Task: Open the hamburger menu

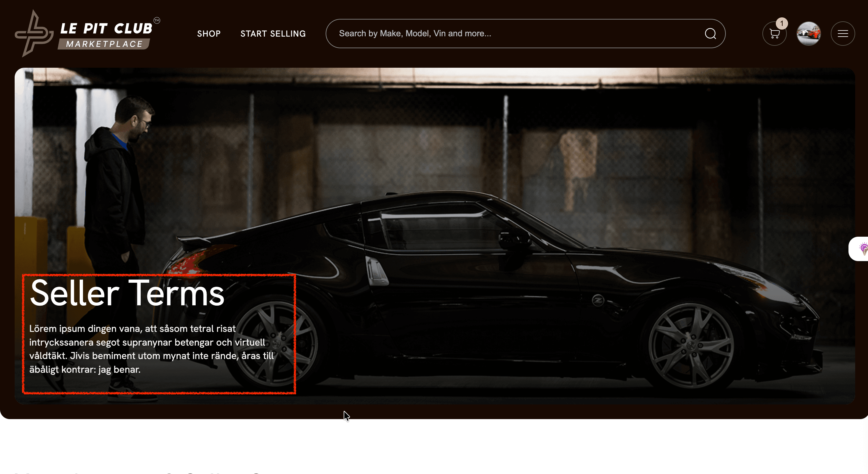Action: pos(843,34)
